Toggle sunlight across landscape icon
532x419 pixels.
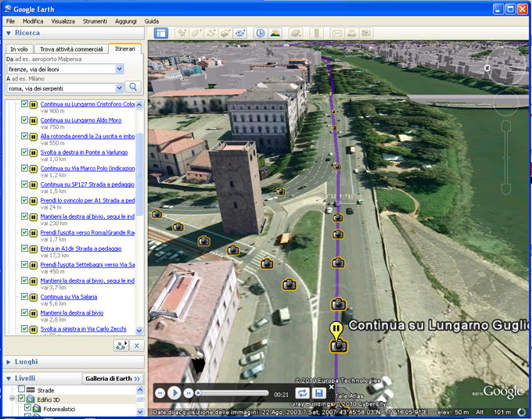tap(275, 33)
